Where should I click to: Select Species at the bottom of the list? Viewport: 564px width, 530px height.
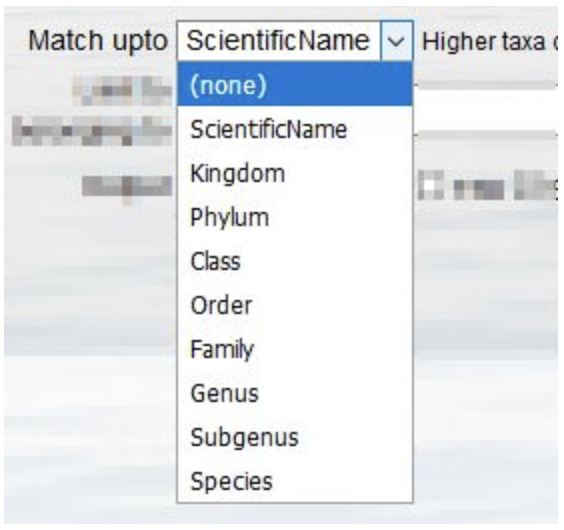(x=295, y=481)
